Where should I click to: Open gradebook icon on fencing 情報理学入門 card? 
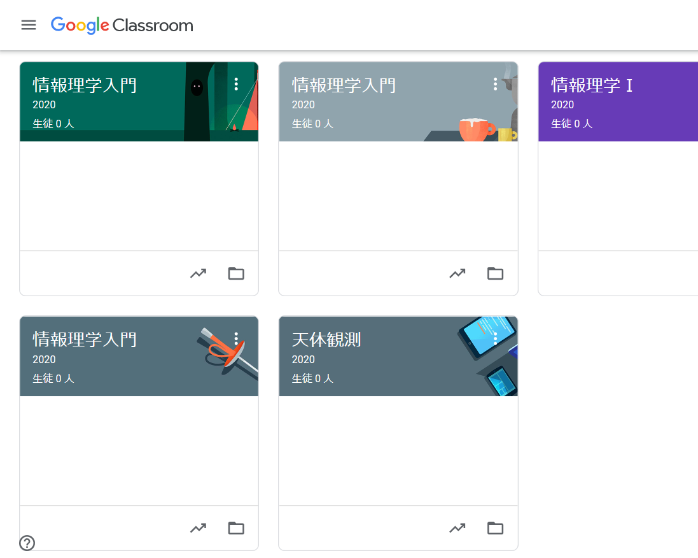coord(198,527)
